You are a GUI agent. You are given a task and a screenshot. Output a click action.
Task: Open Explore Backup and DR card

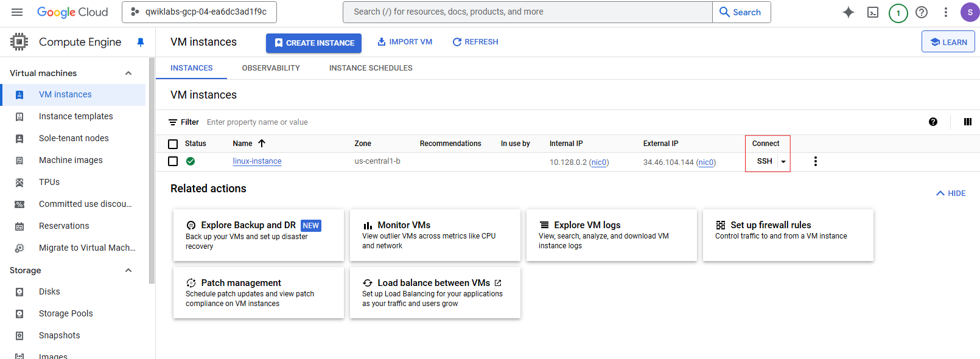pos(259,235)
